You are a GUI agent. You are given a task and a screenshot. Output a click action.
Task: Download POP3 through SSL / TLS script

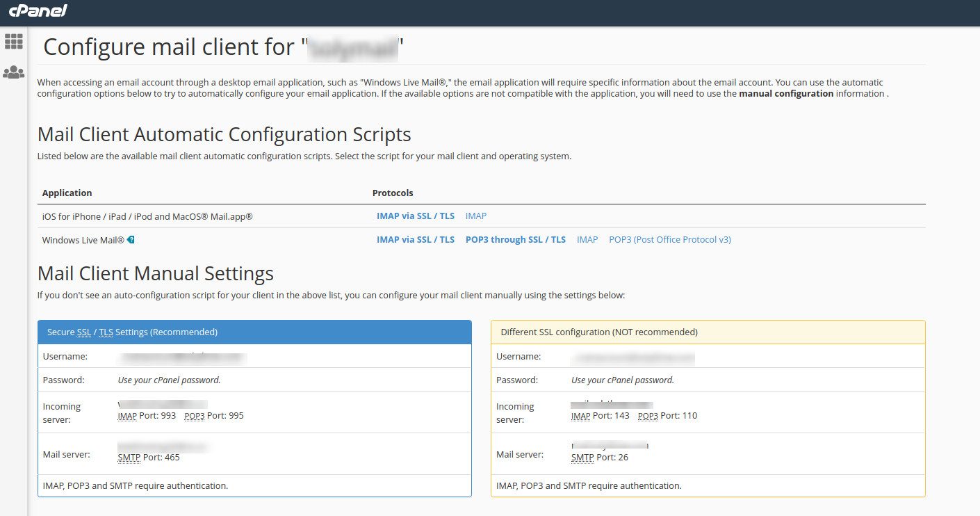click(515, 239)
